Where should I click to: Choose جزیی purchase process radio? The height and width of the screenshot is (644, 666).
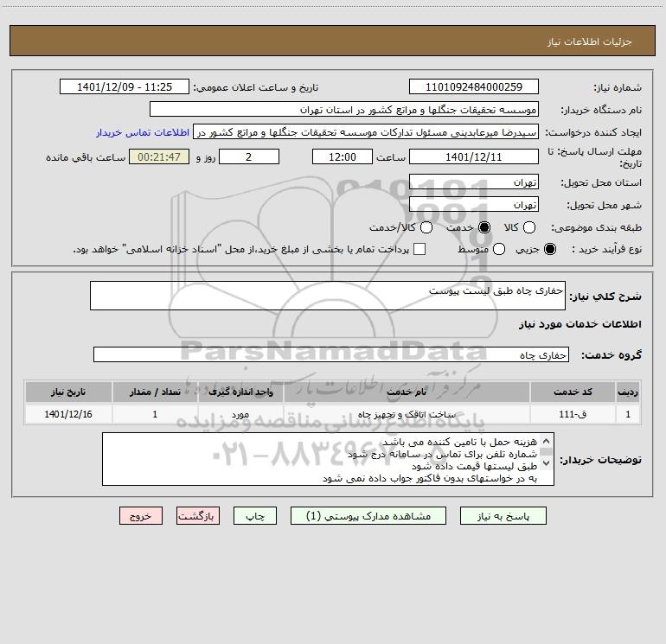(x=550, y=249)
